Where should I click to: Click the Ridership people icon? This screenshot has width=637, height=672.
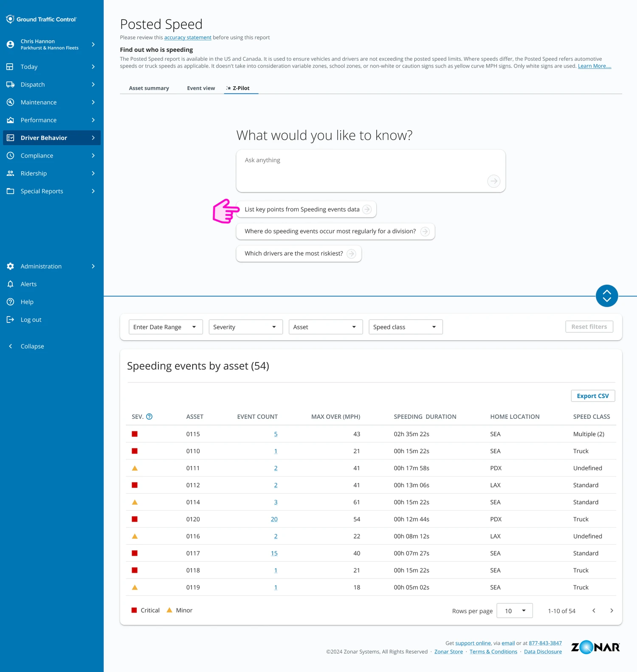[x=11, y=173]
